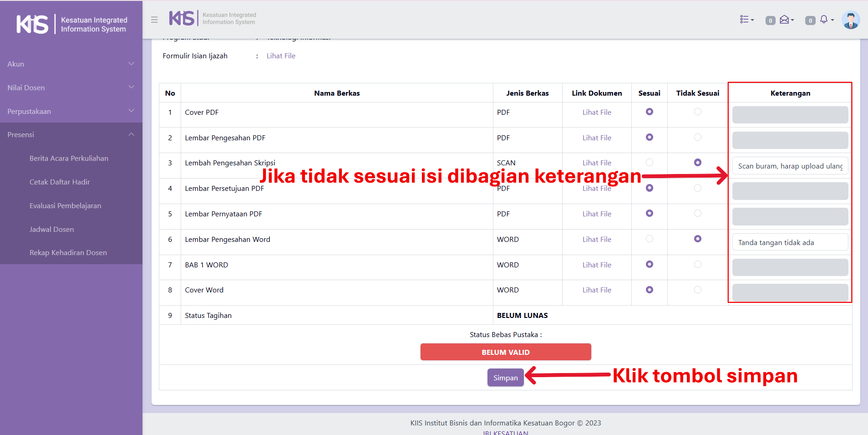Open Lihat File for Formulir Isian Ijazah
868x435 pixels.
tap(281, 56)
